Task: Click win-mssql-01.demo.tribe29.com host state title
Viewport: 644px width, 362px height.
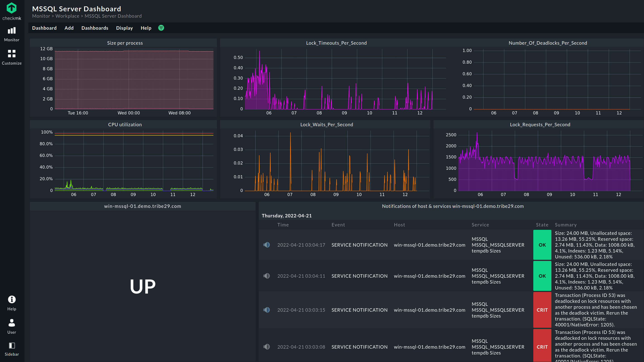Action: pyautogui.click(x=143, y=206)
